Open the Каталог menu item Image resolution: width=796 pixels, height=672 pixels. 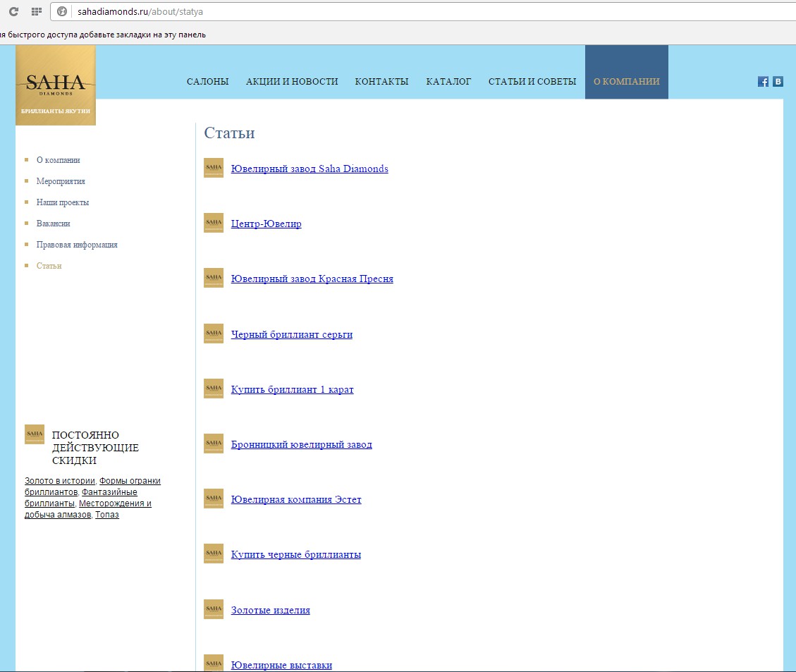point(449,81)
